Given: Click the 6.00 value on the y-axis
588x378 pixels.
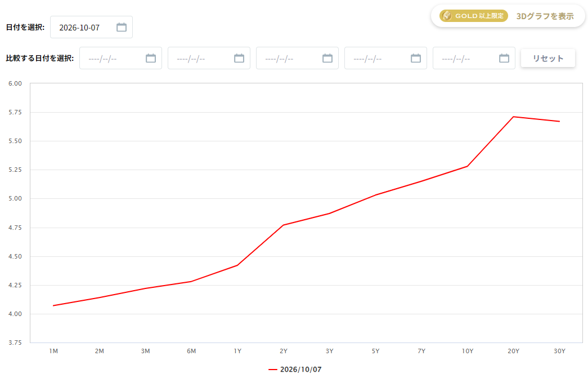Looking at the screenshot, I should point(15,83).
